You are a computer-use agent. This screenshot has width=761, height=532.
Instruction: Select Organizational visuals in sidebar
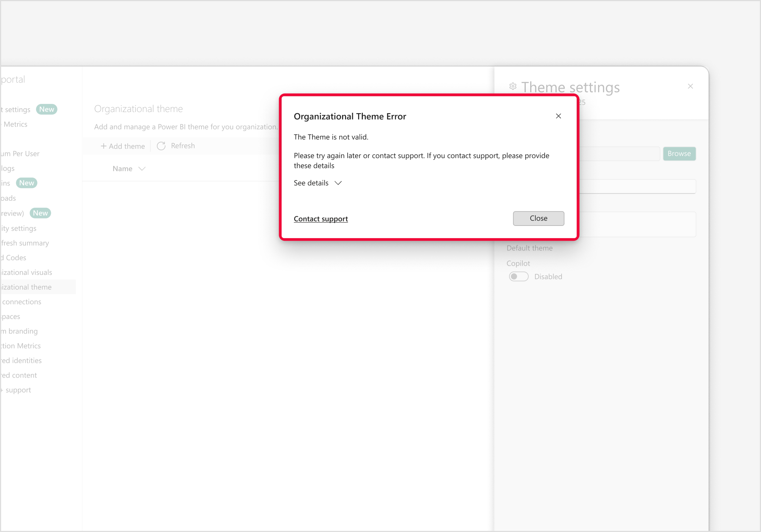[x=26, y=272]
